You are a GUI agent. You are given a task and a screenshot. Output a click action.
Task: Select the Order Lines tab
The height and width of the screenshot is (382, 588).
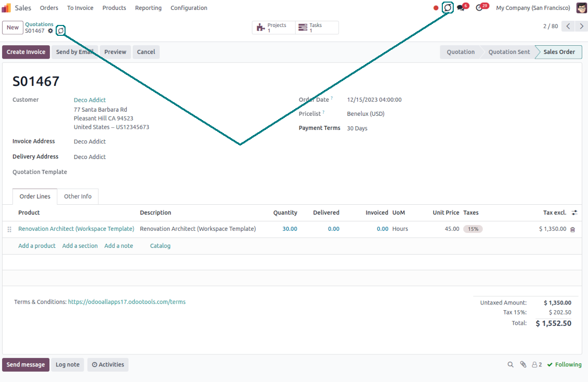pos(35,196)
